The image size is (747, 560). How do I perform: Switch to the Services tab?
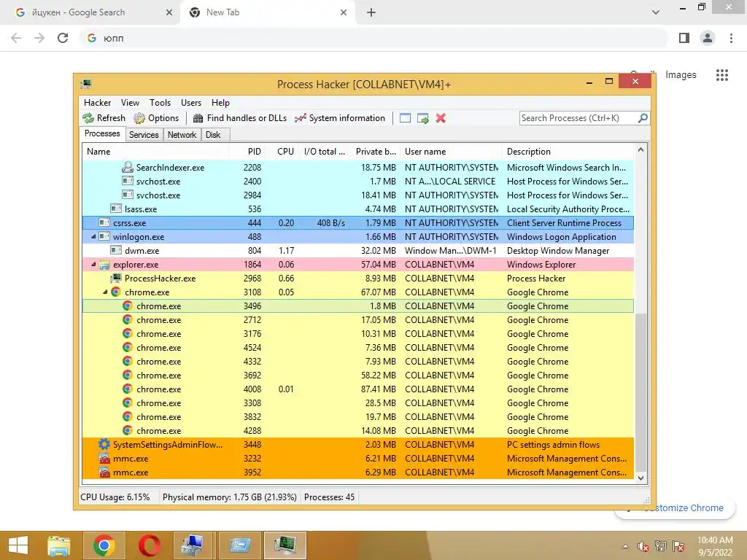click(x=144, y=135)
